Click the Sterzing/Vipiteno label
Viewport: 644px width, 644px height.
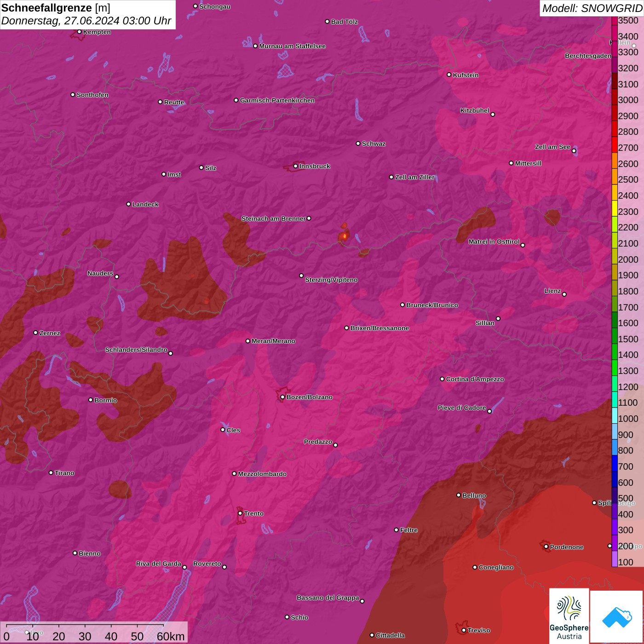[x=331, y=280]
